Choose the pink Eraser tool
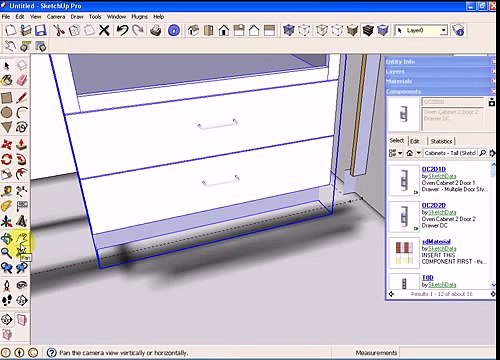The image size is (500, 360). [x=22, y=80]
